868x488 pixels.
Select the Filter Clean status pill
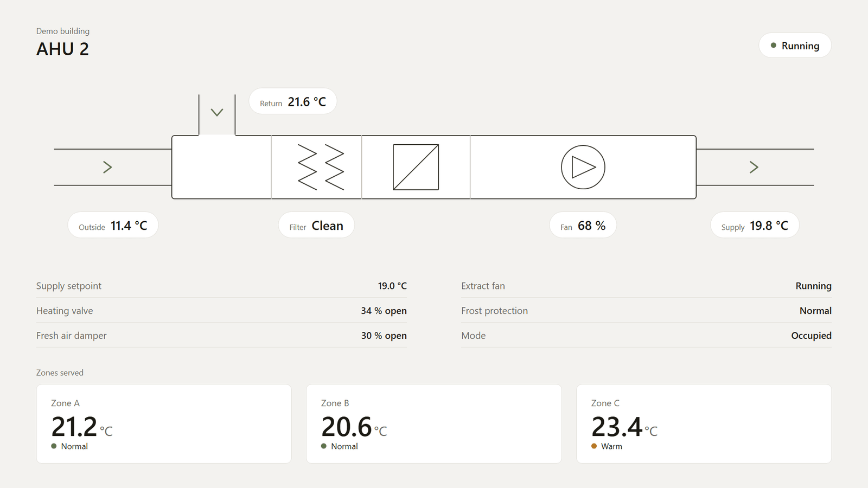(x=316, y=225)
